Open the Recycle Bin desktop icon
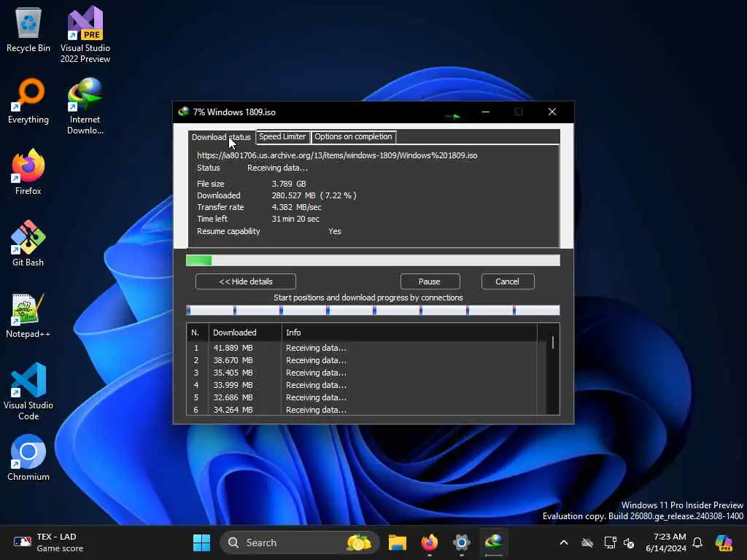The image size is (747, 560). [28, 31]
